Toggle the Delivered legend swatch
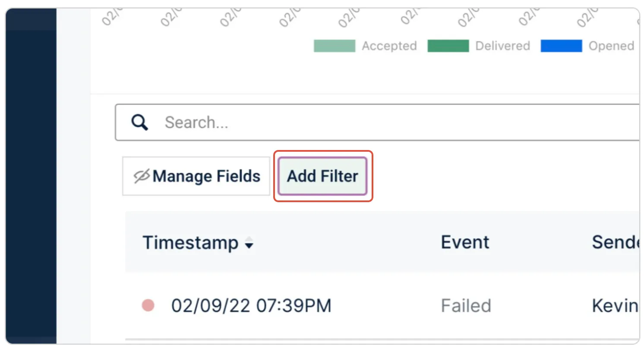Screen dimensions: 644x350 click(x=448, y=46)
